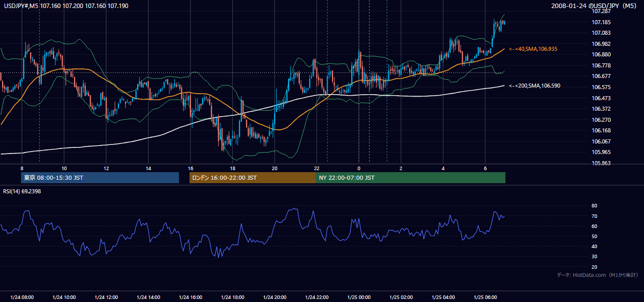Click the HistData.com data source credit
The width and height of the screenshot is (644, 302).
tap(597, 275)
